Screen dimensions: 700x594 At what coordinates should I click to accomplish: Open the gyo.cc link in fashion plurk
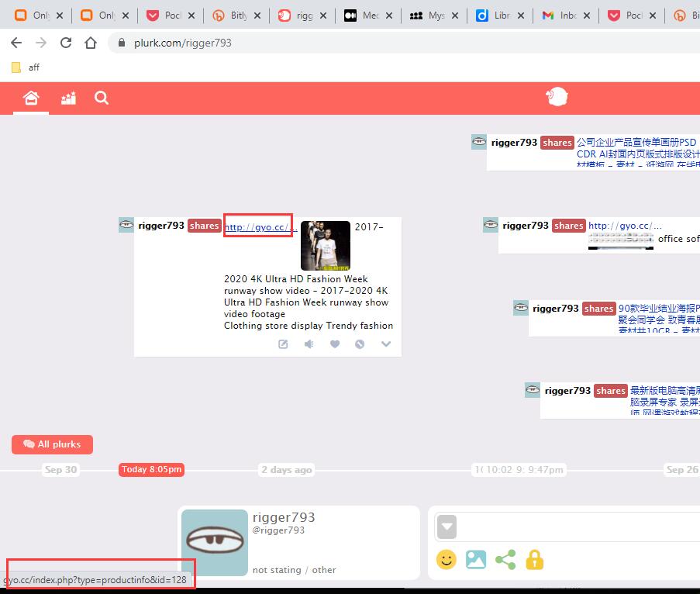click(260, 227)
